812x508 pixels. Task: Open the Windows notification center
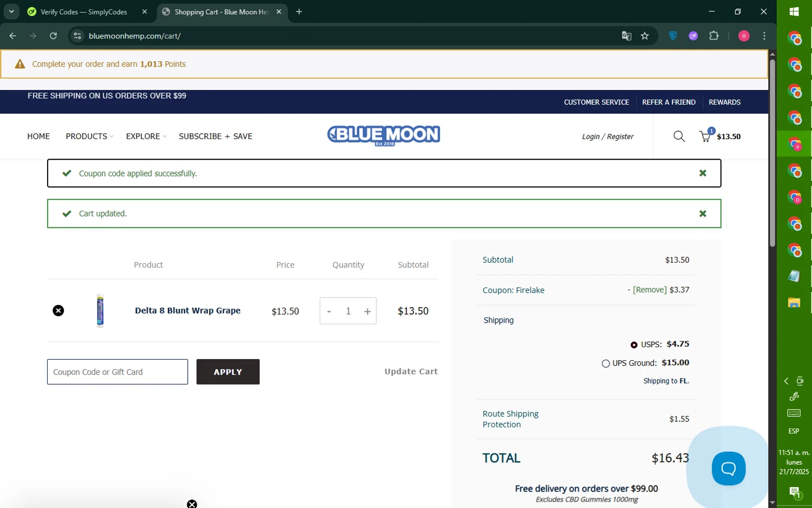[794, 493]
